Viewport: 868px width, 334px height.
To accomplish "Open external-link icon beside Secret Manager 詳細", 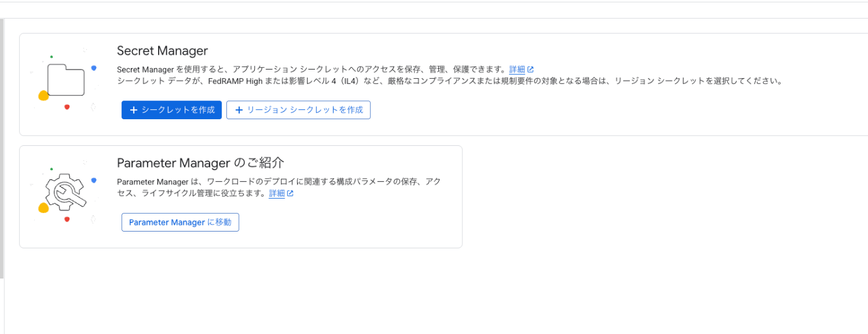I will [x=530, y=70].
